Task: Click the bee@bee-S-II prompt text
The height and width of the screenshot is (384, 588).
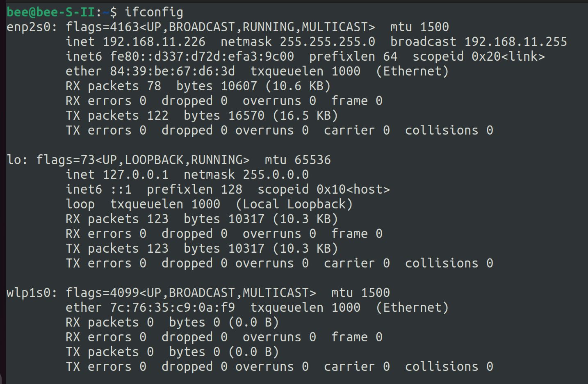Action: (51, 12)
